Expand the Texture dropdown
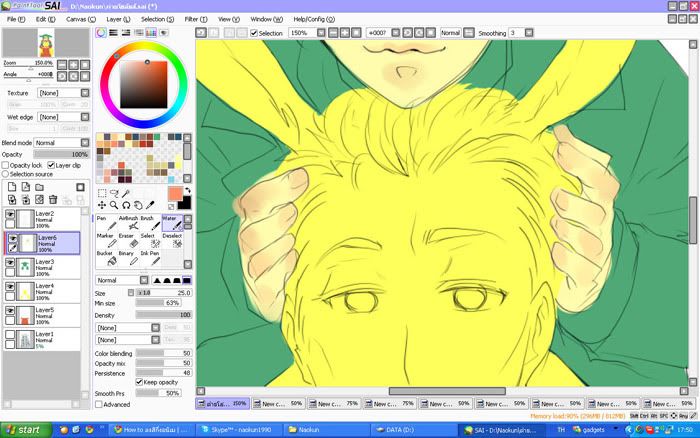This screenshot has width=700, height=438. (62, 93)
